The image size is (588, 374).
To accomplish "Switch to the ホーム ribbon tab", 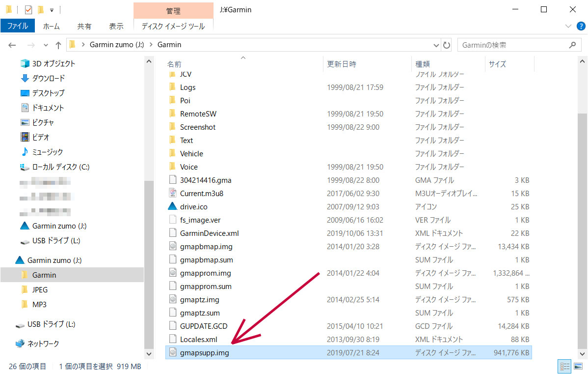I will click(x=52, y=26).
